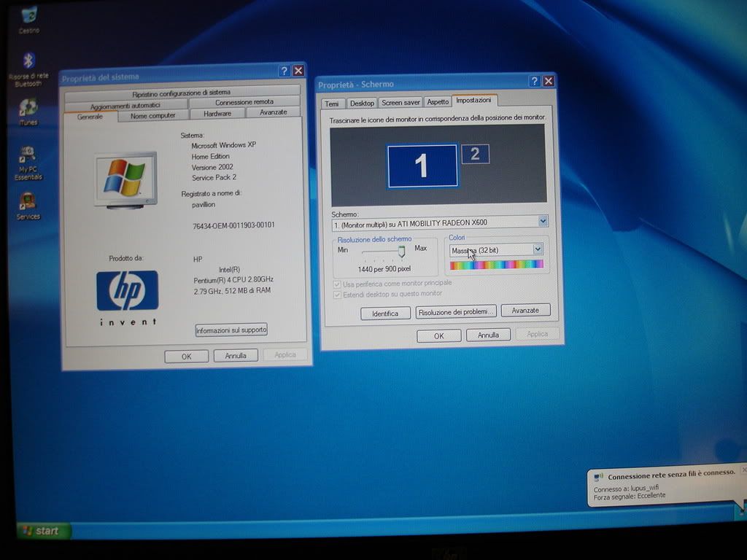Switch to the Nome computer tab
The image size is (747, 560).
click(152, 115)
